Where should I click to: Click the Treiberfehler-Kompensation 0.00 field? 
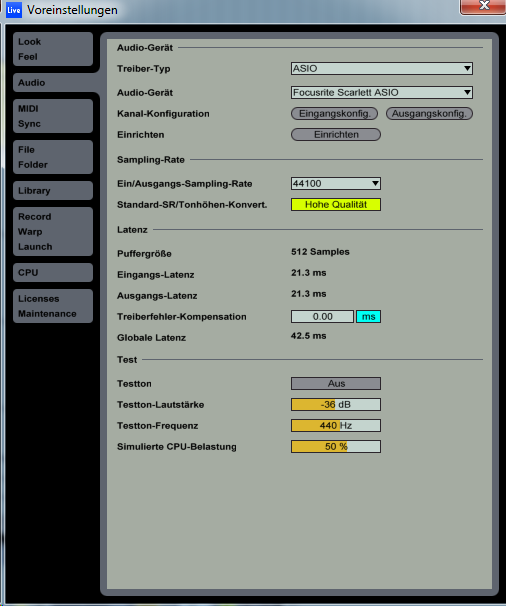click(322, 317)
